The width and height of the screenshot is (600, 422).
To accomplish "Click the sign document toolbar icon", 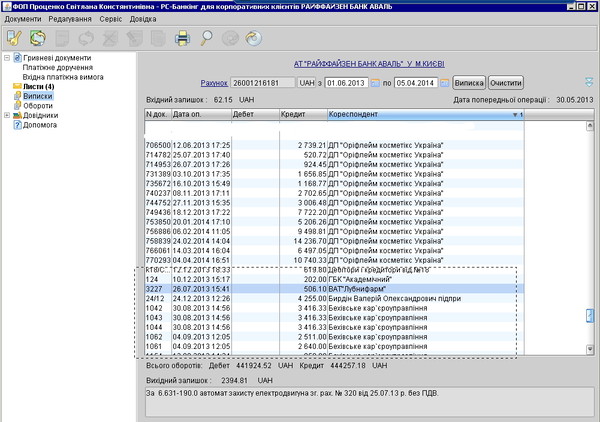I will (x=14, y=38).
